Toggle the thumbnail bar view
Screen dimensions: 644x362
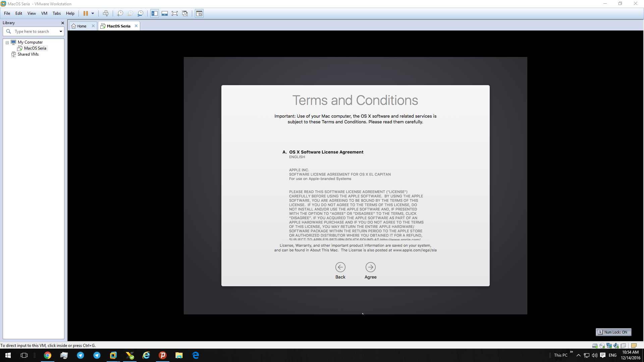[x=165, y=13]
